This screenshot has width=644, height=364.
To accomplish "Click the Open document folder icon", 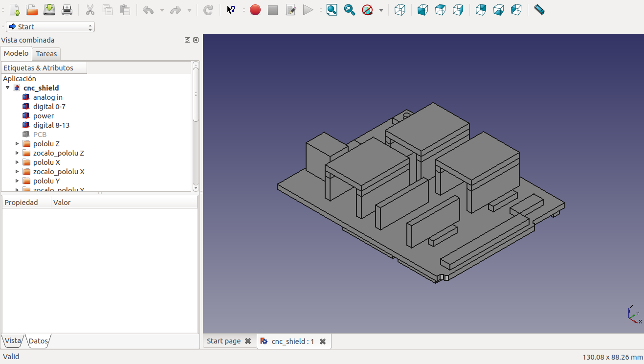I will (32, 10).
